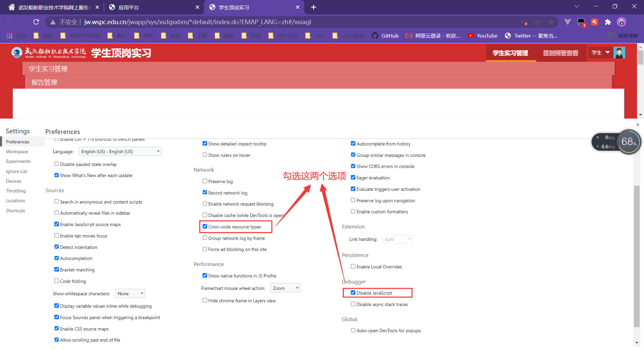Open a new browser tab with plus icon

click(313, 7)
